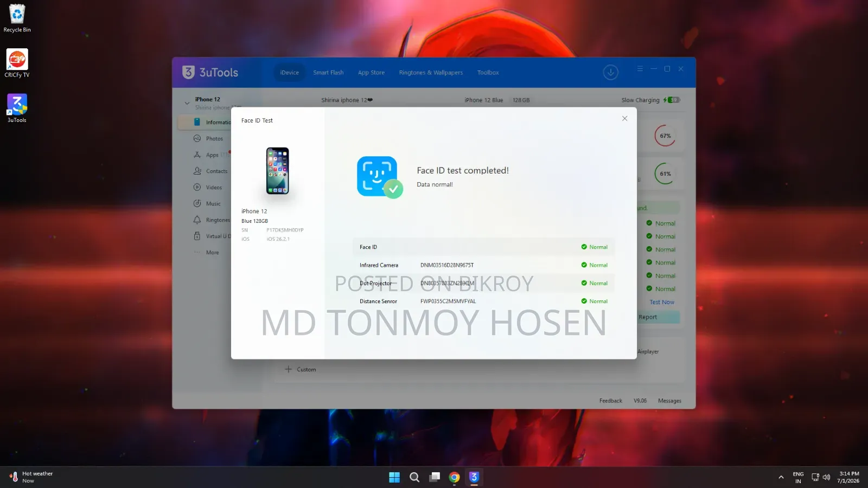Close the Face ID Test dialog
Screen dimensions: 868x488
[x=624, y=118]
